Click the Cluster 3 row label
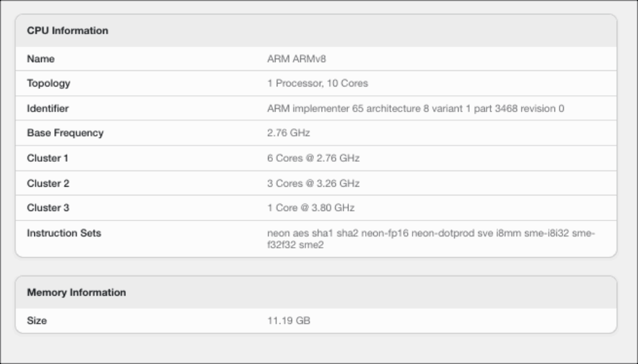Screen dimensions: 638x364 point(48,208)
